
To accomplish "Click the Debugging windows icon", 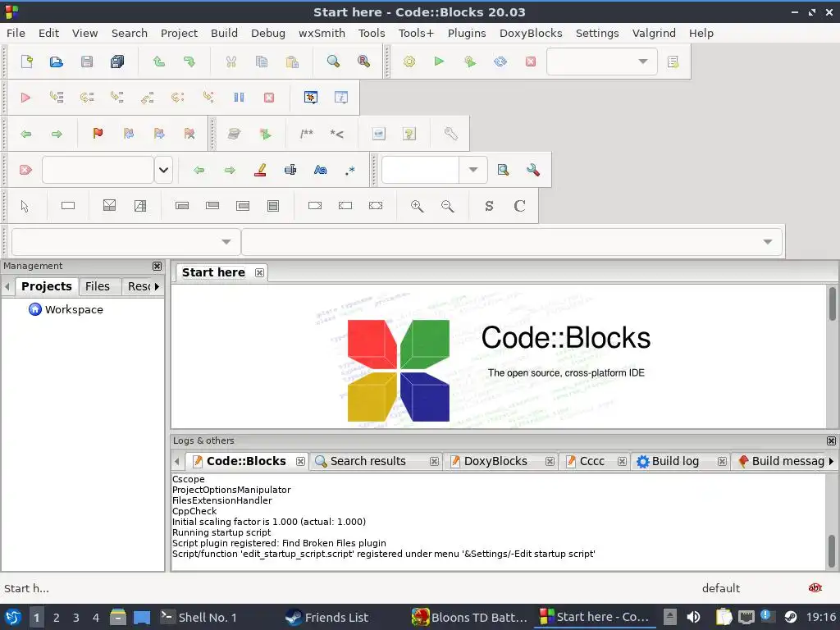I will (311, 98).
